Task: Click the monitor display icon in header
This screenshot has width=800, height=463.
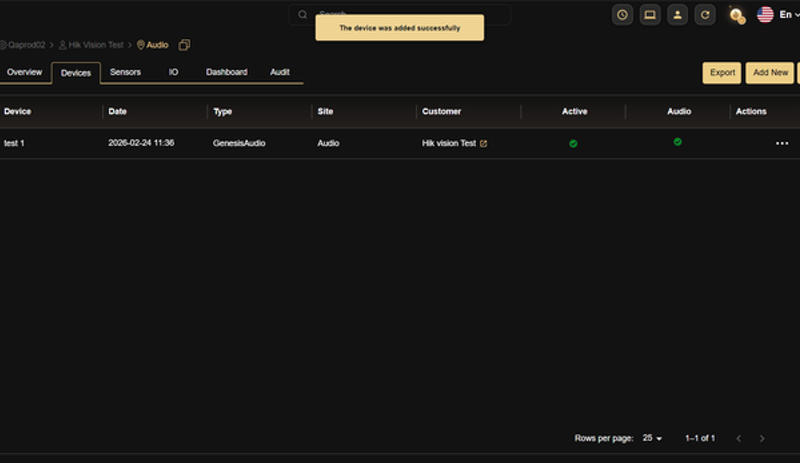Action: [649, 15]
